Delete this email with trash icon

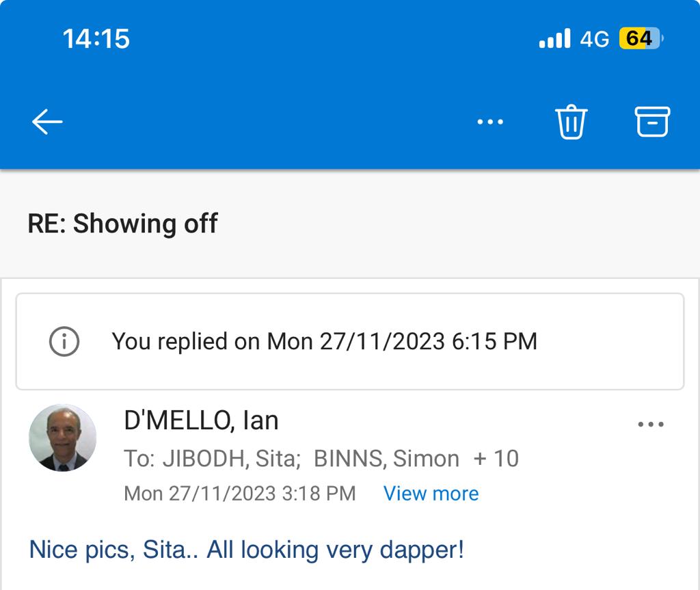pyautogui.click(x=571, y=123)
